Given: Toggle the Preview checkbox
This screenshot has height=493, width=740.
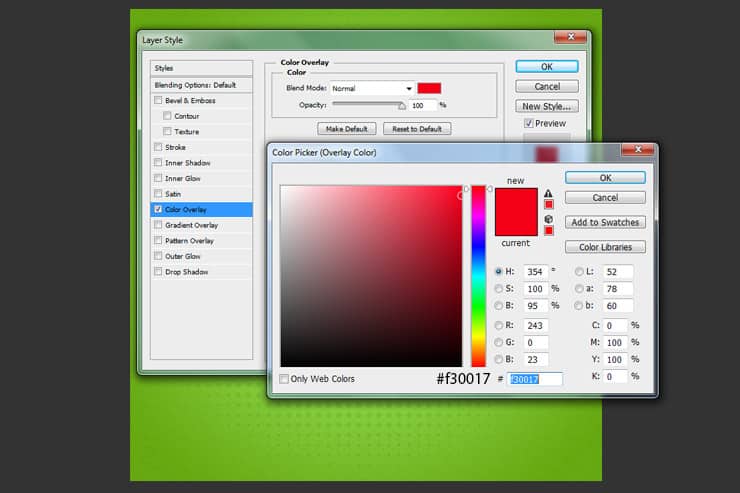Looking at the screenshot, I should pyautogui.click(x=529, y=123).
